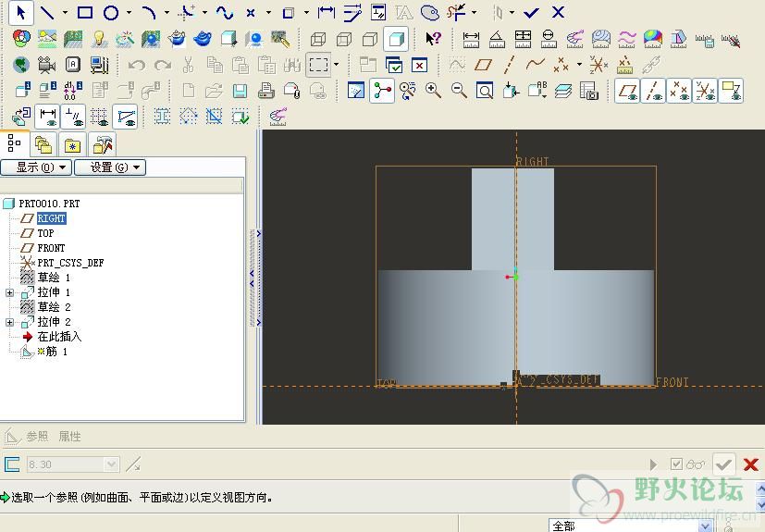Select 草绘 2 in model tree
The image size is (765, 532).
tap(55, 307)
